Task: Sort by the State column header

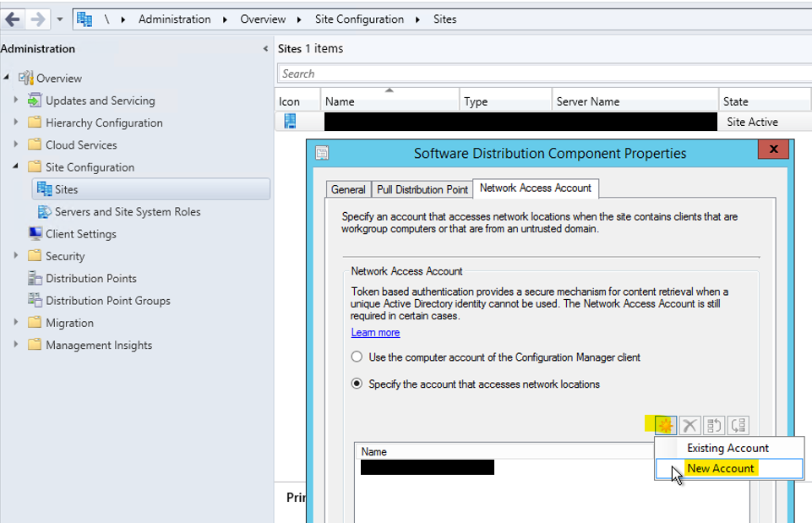Action: 765,101
